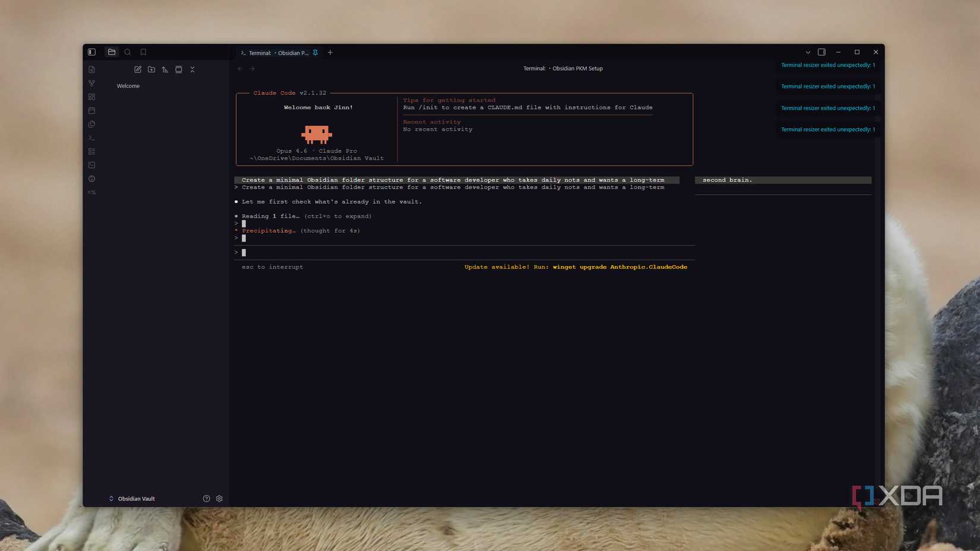Open the canvas grid icon in ribbon

tap(91, 96)
